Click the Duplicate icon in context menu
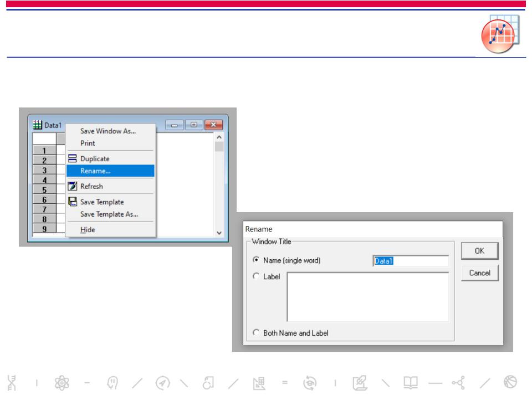The width and height of the screenshot is (532, 395). click(x=72, y=158)
